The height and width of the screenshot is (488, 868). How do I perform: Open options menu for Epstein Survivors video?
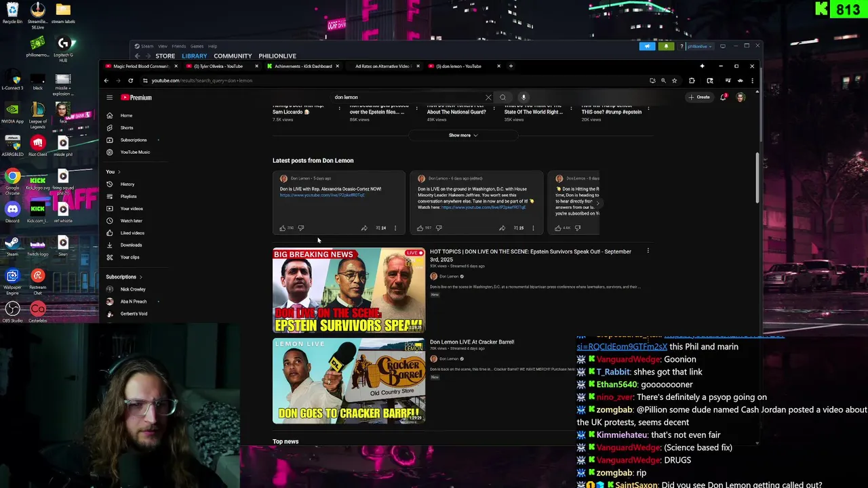tap(648, 251)
